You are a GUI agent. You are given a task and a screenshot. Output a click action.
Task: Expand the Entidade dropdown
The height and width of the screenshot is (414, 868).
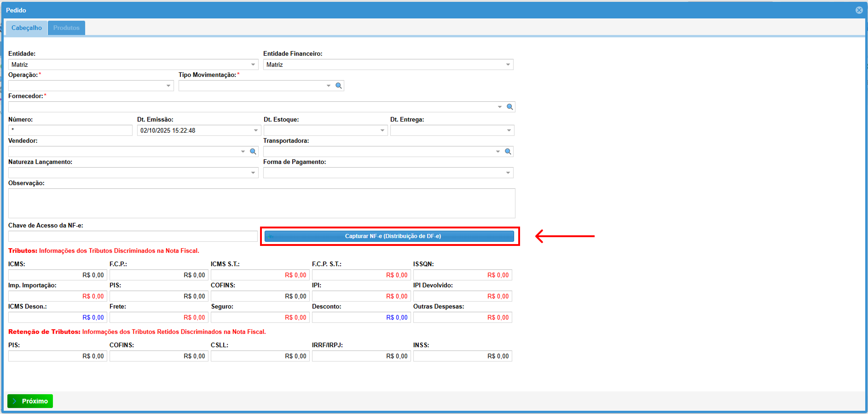coord(253,65)
